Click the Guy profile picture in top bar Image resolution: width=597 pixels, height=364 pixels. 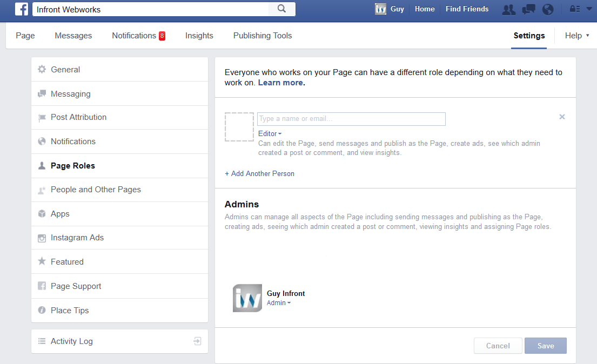click(380, 9)
